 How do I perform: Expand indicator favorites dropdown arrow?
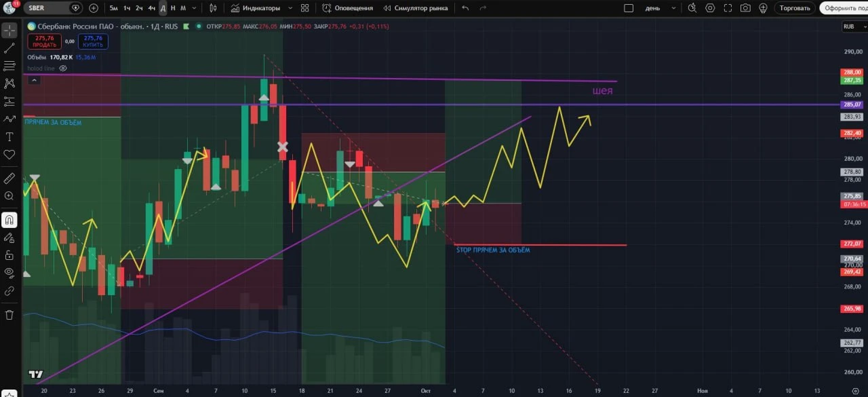tap(290, 8)
